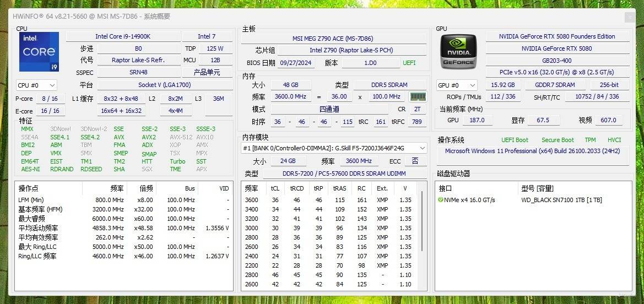Click the BIOS date 09/27/2024 value
644x304 pixels.
pyautogui.click(x=296, y=63)
